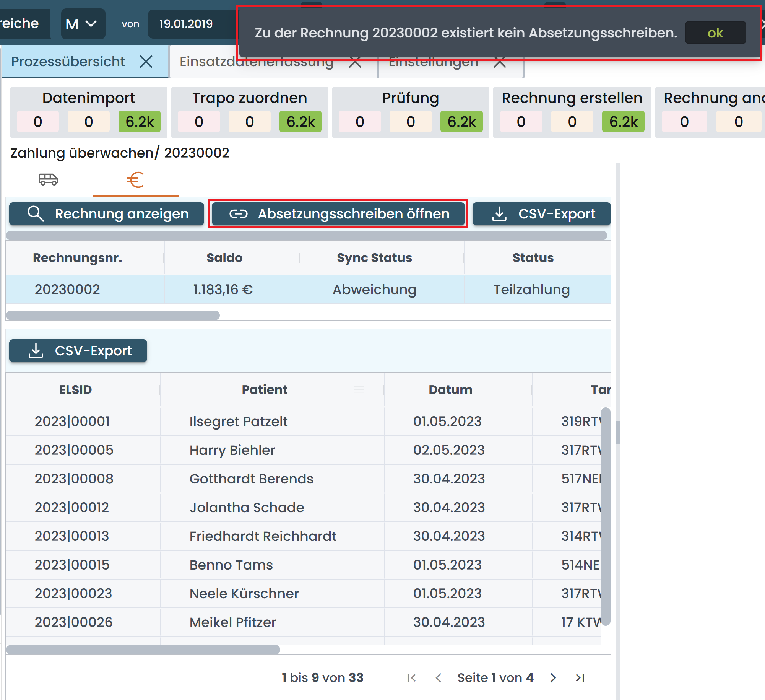Open the ambulance vehicle tab icon
The width and height of the screenshot is (765, 700).
click(48, 179)
